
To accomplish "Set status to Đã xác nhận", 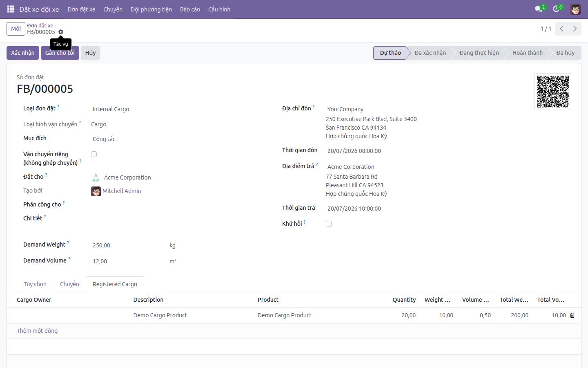I will tap(430, 53).
